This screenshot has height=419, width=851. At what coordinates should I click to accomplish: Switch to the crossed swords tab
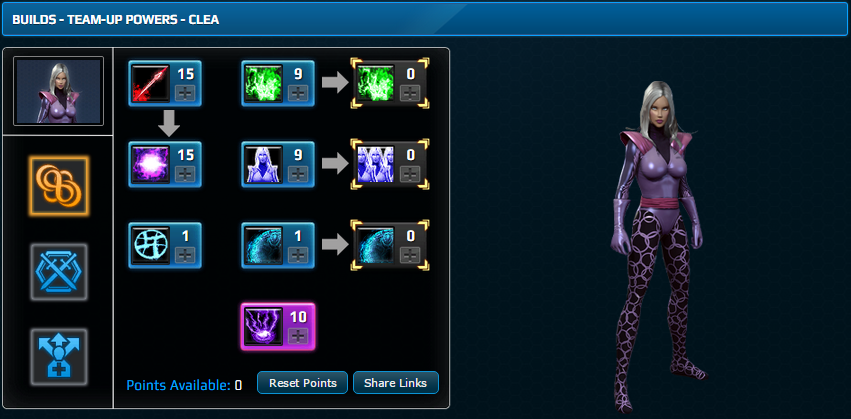59,272
